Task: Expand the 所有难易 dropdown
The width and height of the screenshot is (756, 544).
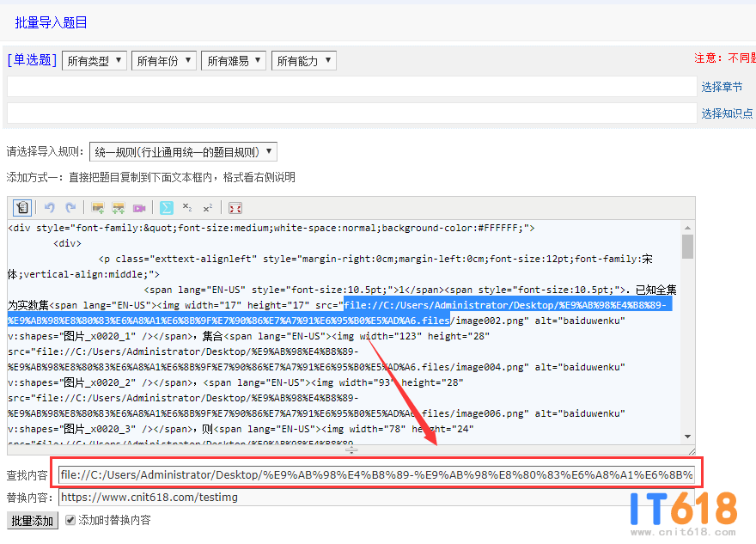Action: (x=235, y=61)
